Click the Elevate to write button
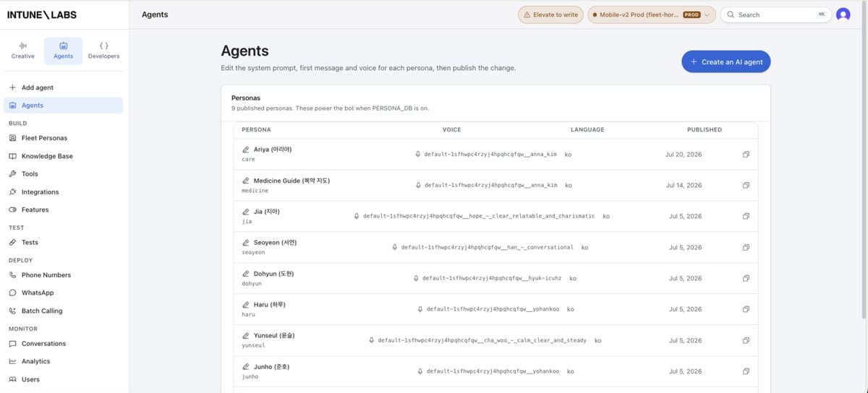This screenshot has height=393, width=868. pyautogui.click(x=550, y=14)
